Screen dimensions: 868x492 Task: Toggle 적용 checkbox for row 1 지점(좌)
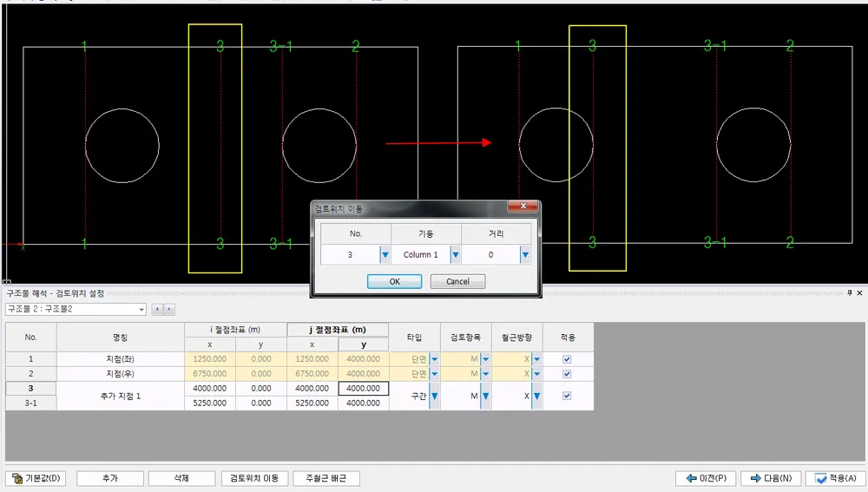coord(567,359)
